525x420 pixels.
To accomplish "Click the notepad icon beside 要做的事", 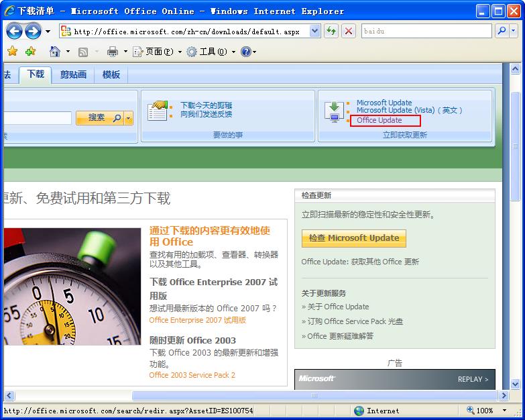I will coord(157,111).
